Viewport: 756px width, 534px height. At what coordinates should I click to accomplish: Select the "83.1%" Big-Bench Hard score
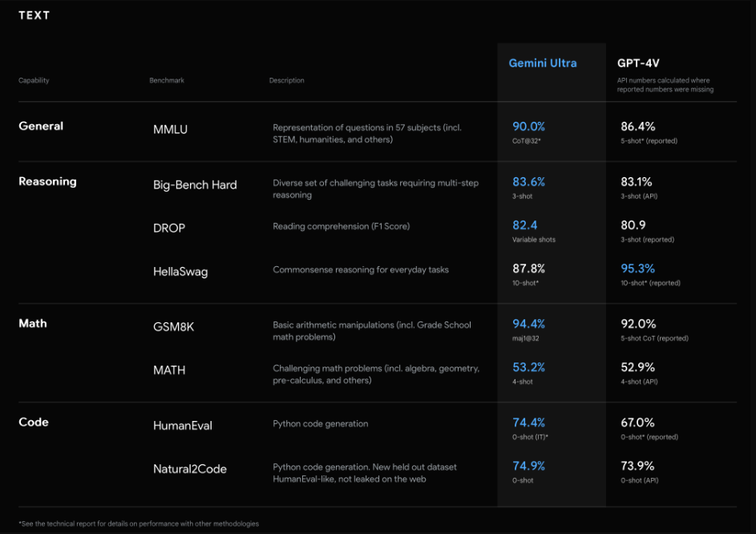pyautogui.click(x=637, y=182)
